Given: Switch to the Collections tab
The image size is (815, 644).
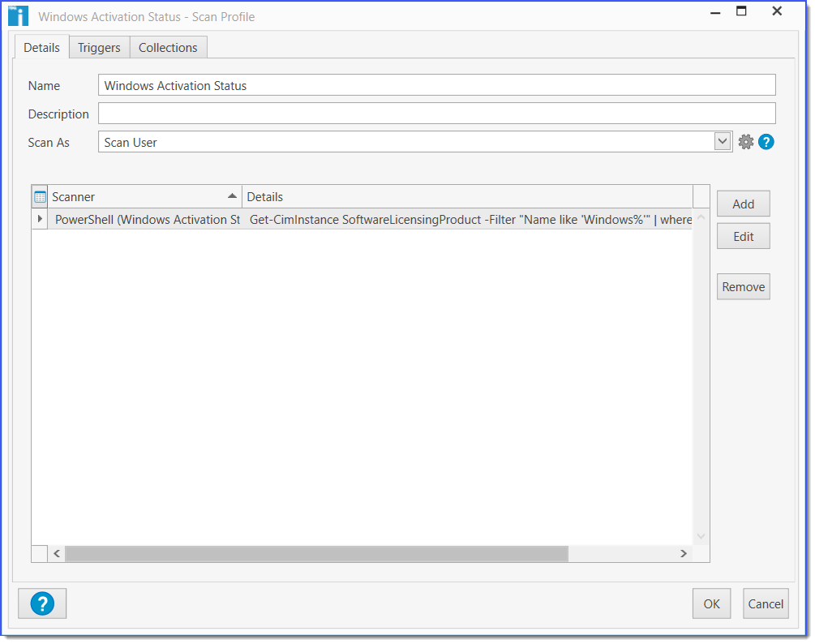Looking at the screenshot, I should click(x=168, y=47).
